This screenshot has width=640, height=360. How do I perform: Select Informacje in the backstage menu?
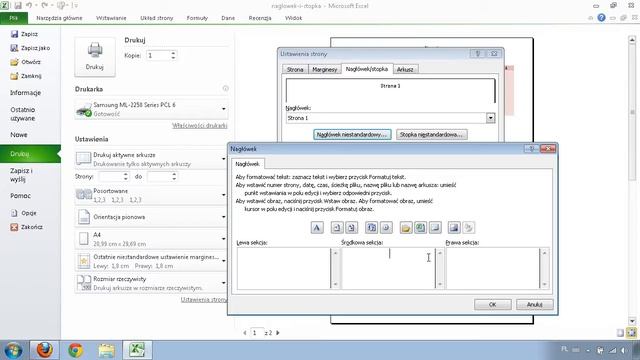(25, 93)
